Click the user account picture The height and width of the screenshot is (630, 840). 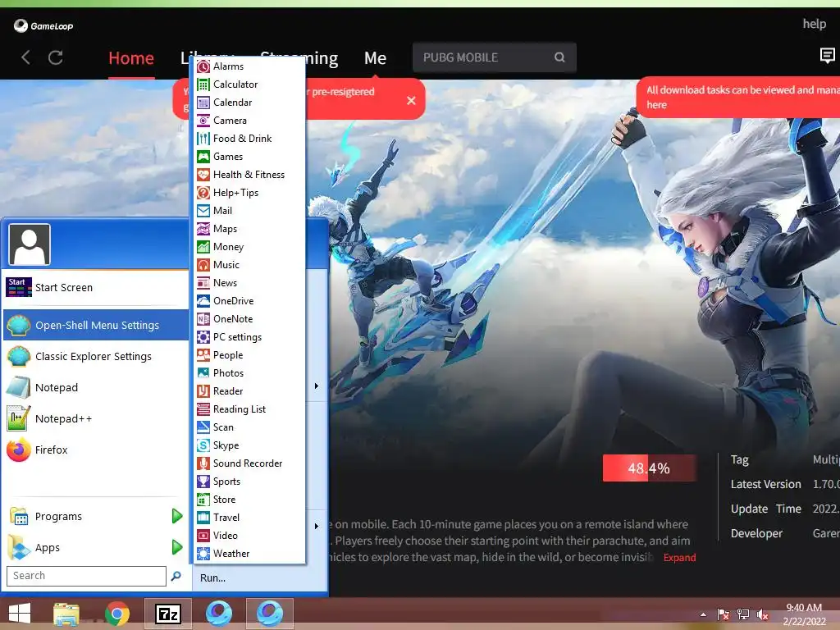30,244
